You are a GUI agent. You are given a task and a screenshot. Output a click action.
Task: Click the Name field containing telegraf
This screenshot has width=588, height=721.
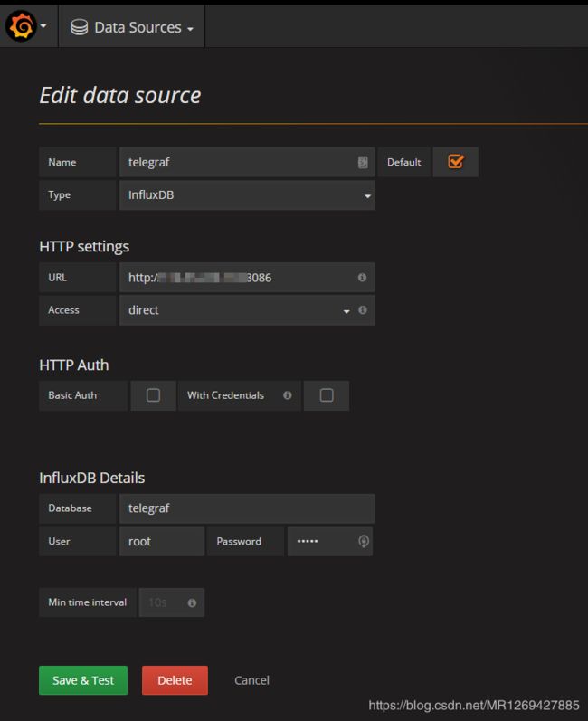(x=247, y=162)
